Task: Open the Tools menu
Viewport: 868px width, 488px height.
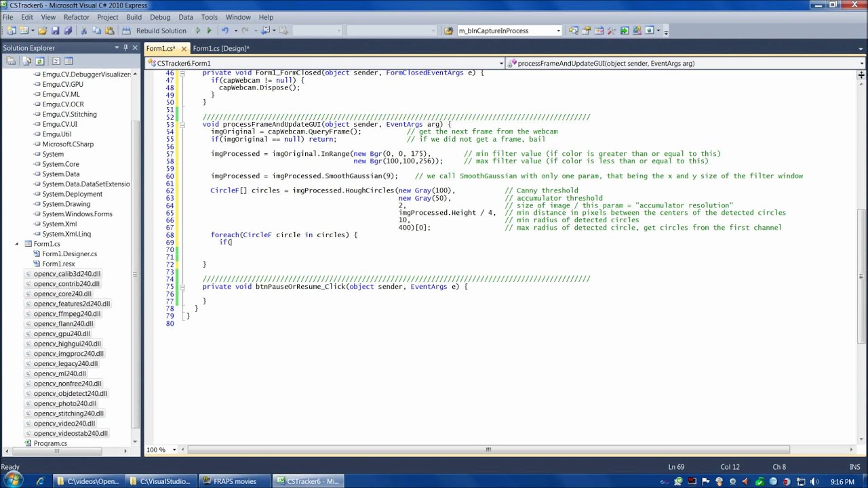Action: tap(209, 17)
